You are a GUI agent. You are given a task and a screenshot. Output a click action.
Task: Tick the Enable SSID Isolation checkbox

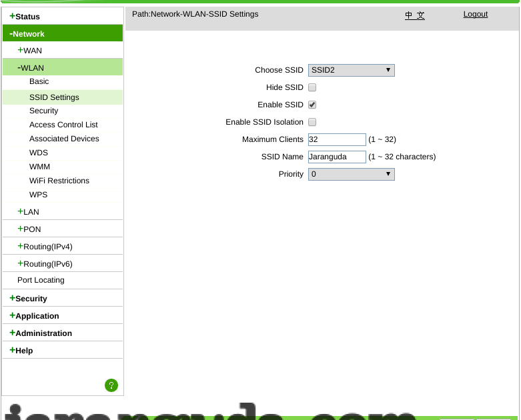click(x=312, y=122)
